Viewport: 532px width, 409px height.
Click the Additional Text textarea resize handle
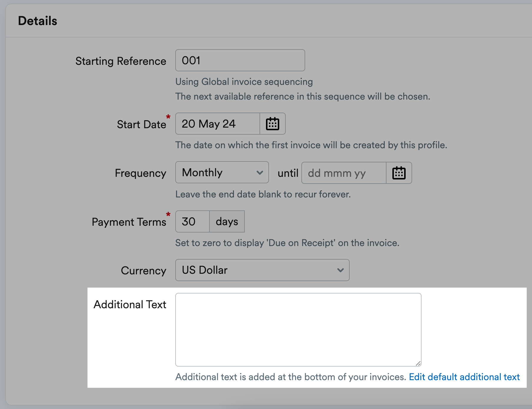[418, 363]
